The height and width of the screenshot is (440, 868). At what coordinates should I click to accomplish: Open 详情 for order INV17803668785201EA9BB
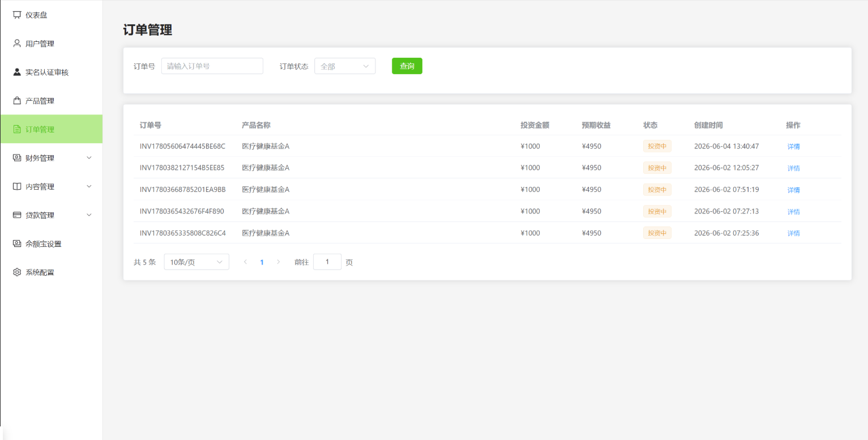[793, 190]
